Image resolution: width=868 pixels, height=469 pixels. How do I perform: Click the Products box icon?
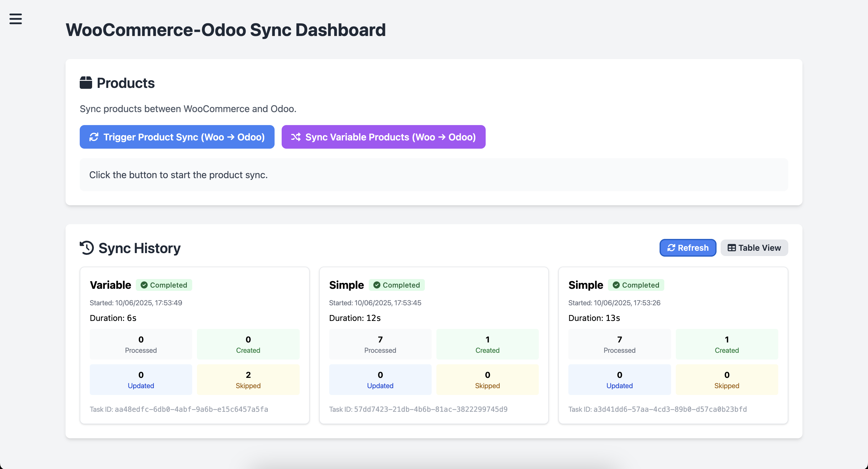click(x=86, y=83)
